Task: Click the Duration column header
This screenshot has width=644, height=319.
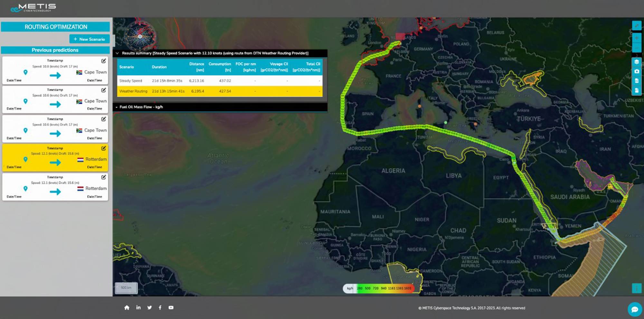Action: click(159, 67)
